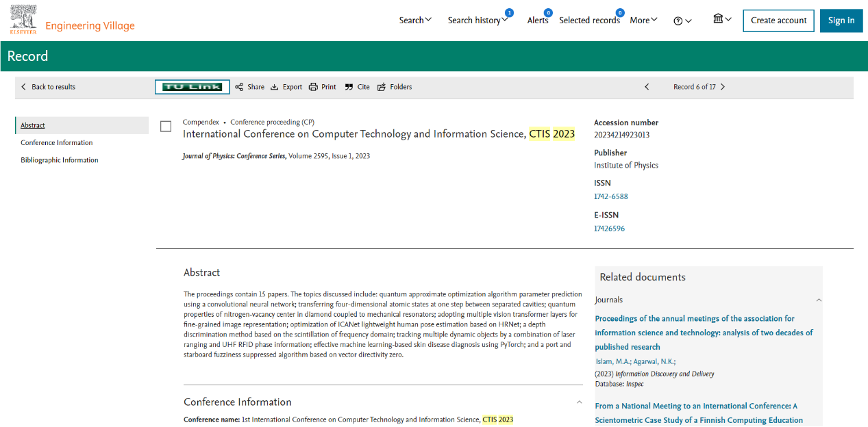Click the Share icon in toolbar

tap(239, 87)
